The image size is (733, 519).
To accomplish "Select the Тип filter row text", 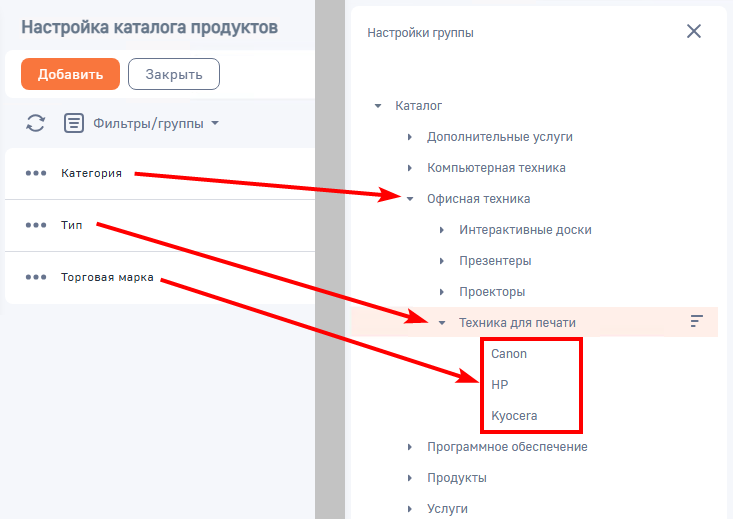I will [x=72, y=225].
